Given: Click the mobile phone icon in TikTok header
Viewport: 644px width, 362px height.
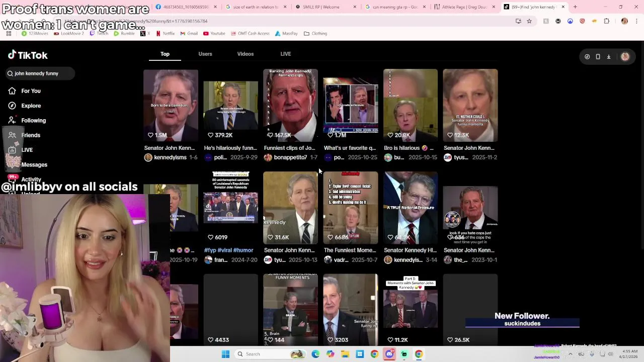Looking at the screenshot, I should tap(598, 57).
